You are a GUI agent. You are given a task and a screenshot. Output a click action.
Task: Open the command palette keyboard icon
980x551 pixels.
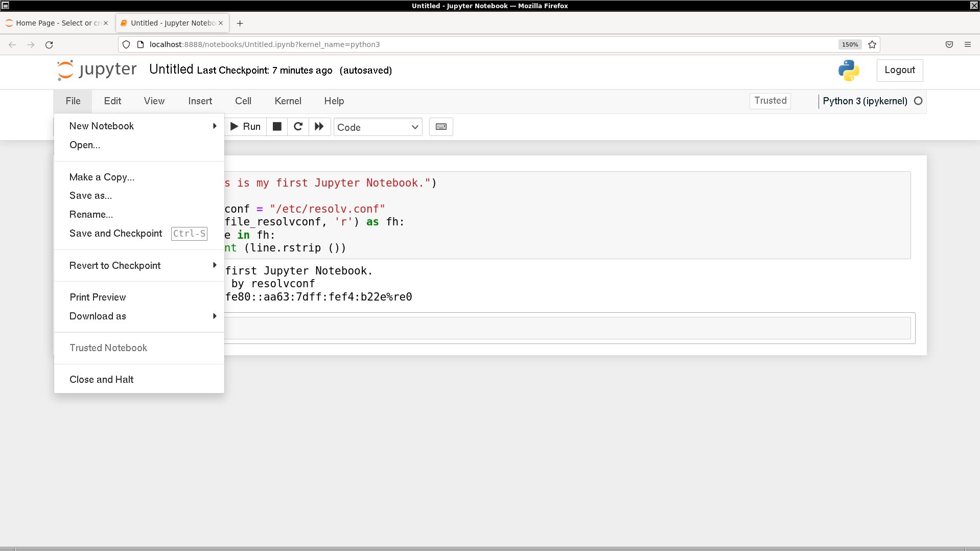441,127
